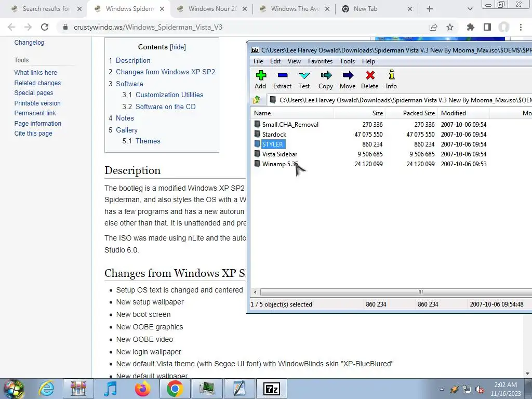Screen dimensions: 532x399
Task: Open Cite this page link
Action: 33,134
